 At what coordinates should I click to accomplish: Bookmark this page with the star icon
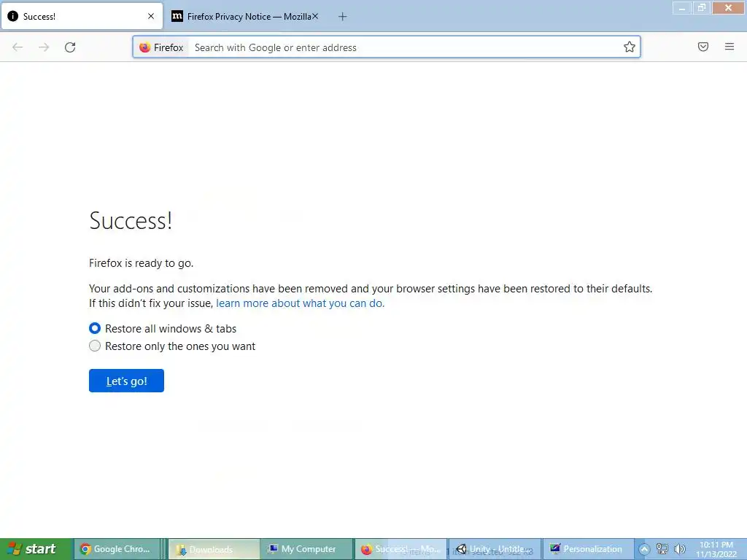pos(630,47)
